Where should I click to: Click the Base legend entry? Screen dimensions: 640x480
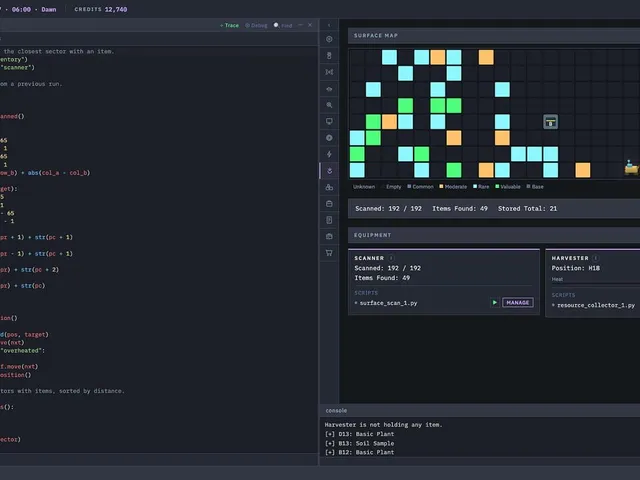(535, 187)
